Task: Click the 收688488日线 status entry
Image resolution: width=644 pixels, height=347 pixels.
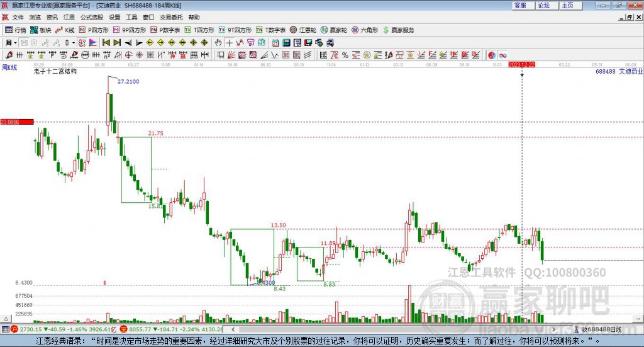Action: pos(598,329)
